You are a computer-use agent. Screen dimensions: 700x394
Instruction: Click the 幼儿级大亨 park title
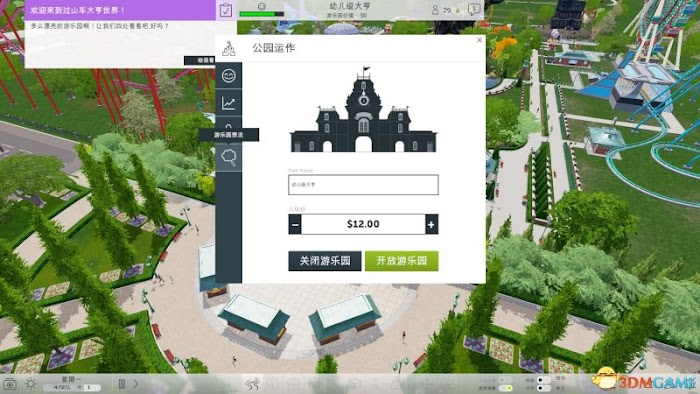(x=350, y=6)
